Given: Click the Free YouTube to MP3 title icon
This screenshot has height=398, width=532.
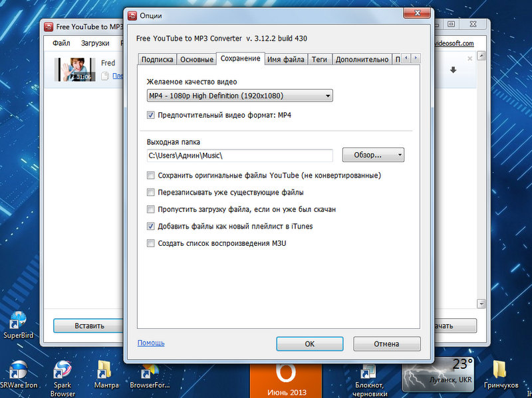Looking at the screenshot, I should coord(49,27).
